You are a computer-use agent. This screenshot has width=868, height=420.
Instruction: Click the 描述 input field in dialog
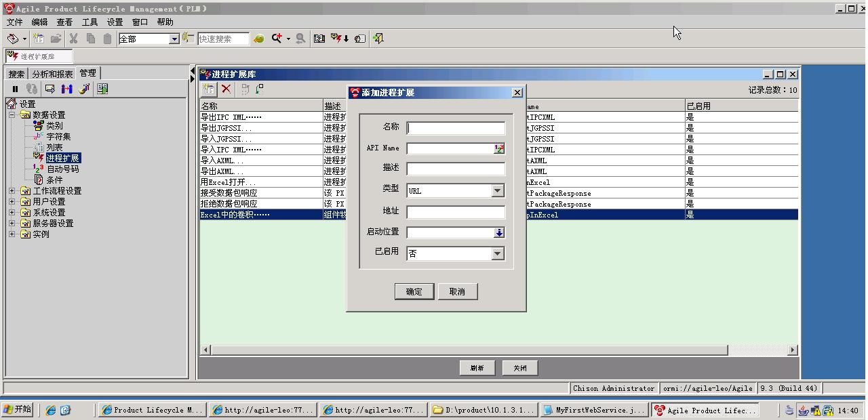coord(456,169)
